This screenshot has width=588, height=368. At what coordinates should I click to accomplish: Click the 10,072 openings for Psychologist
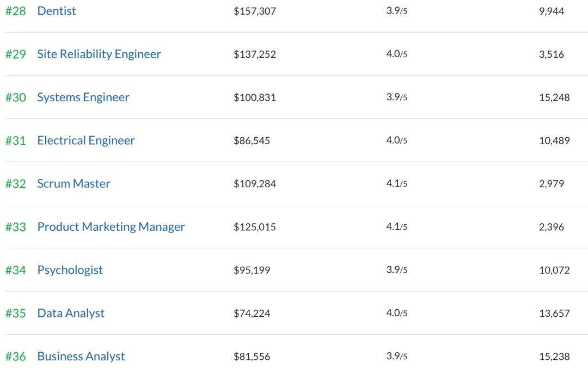(554, 270)
